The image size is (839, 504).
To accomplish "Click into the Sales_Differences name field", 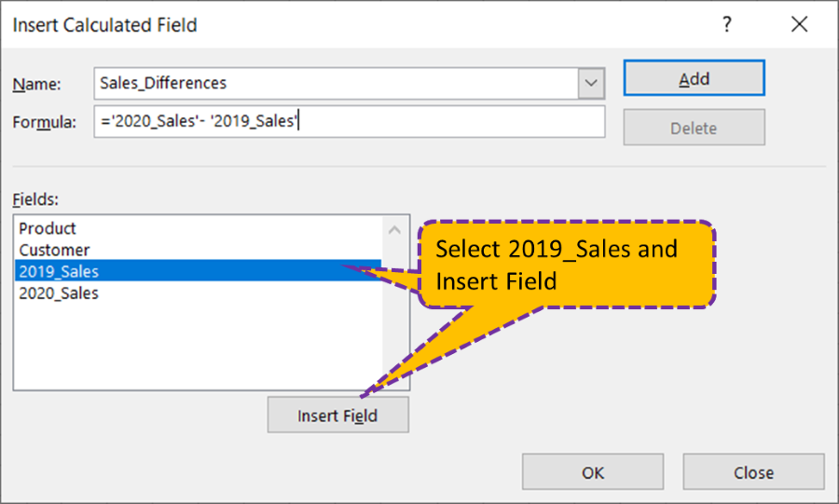I will [336, 83].
